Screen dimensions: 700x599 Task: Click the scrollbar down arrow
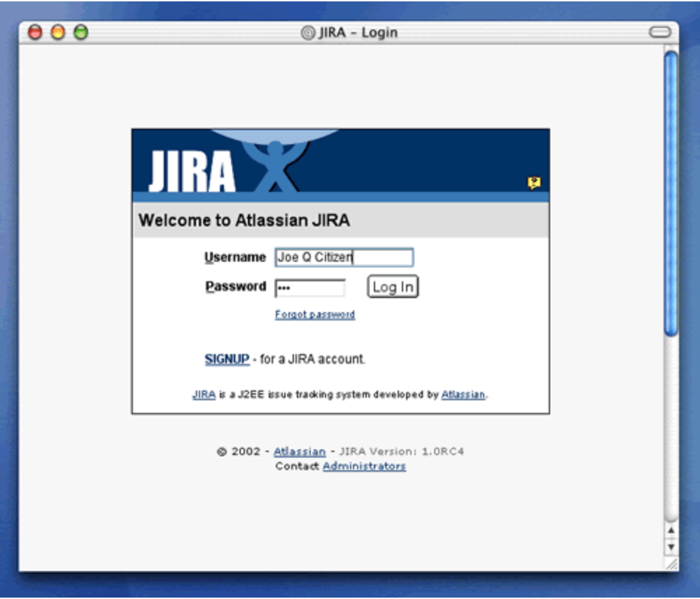tap(671, 547)
